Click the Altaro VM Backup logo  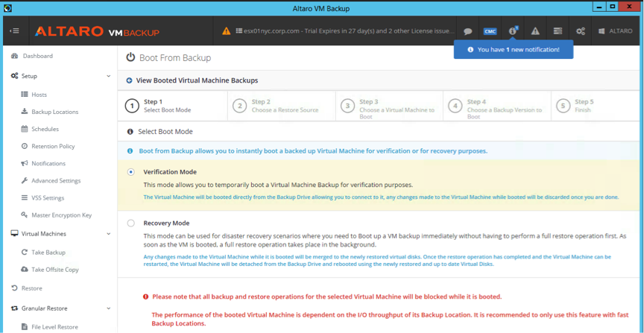click(x=97, y=31)
